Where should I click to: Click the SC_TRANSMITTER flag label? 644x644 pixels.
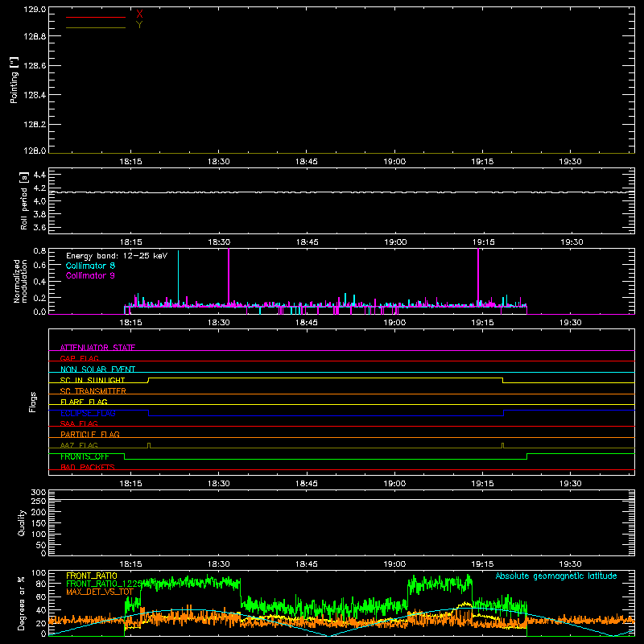pyautogui.click(x=93, y=390)
